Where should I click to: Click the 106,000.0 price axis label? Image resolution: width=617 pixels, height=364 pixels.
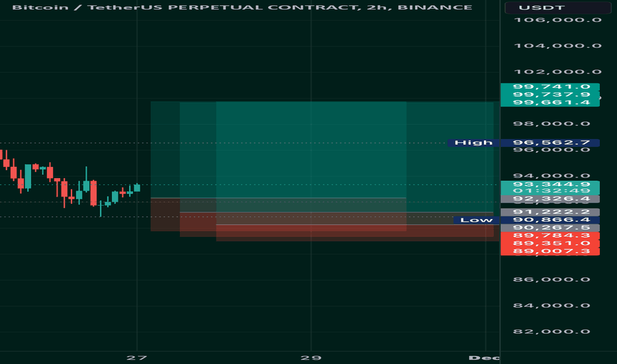pos(557,20)
